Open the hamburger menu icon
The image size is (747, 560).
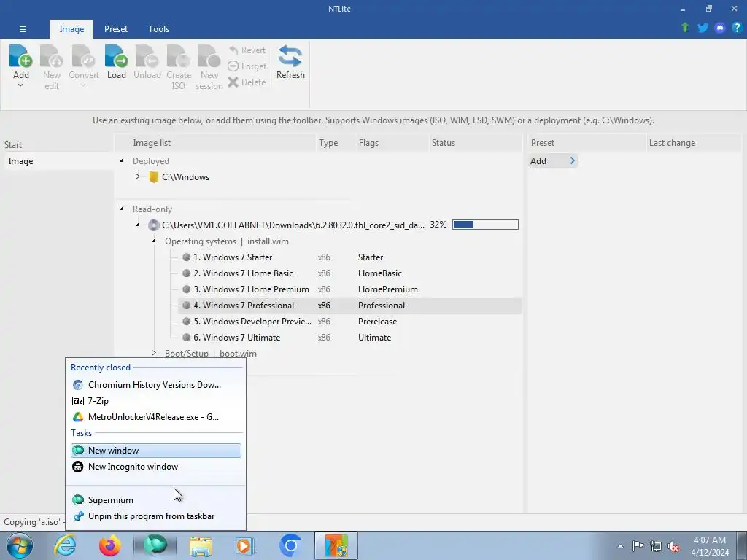(23, 29)
